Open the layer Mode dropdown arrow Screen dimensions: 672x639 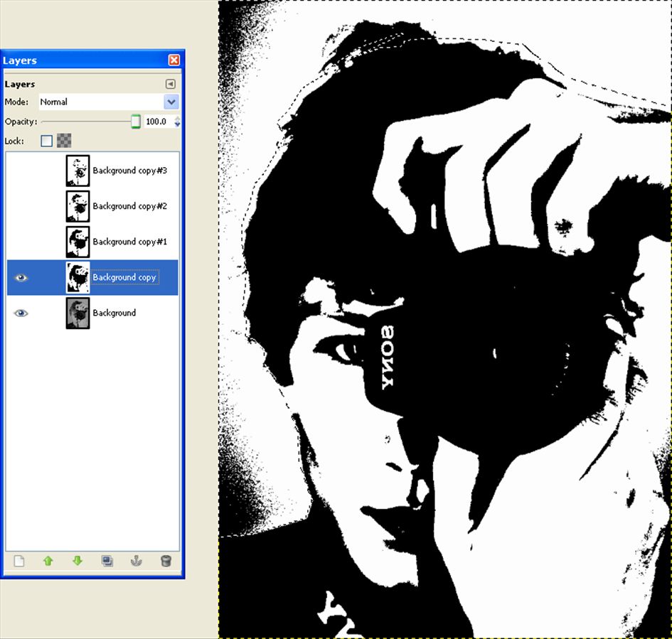(x=171, y=102)
